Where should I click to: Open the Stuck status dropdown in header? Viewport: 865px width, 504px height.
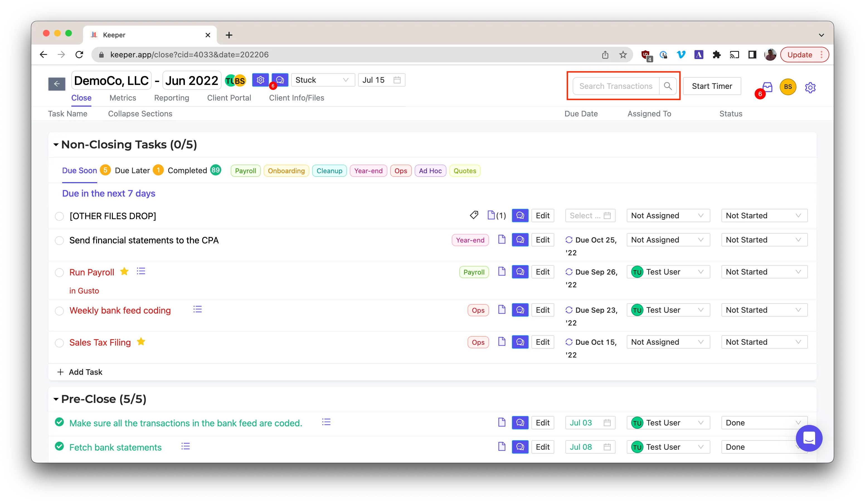click(x=323, y=80)
